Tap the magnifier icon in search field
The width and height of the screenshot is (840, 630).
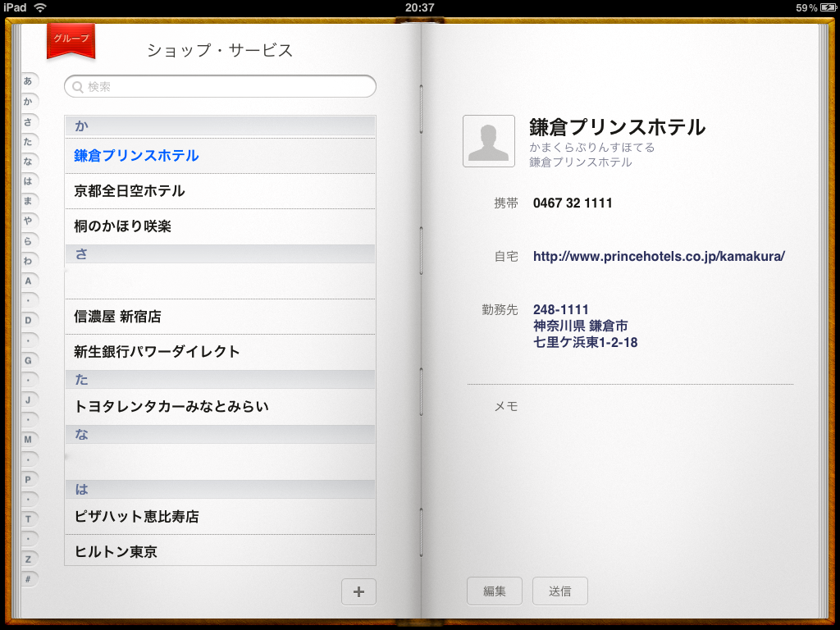[78, 87]
